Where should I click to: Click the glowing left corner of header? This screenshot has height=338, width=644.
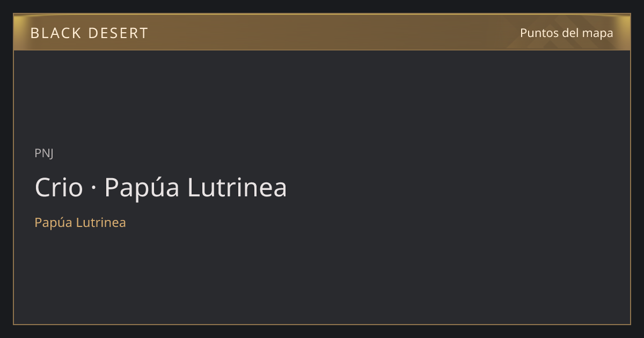tap(21, 24)
